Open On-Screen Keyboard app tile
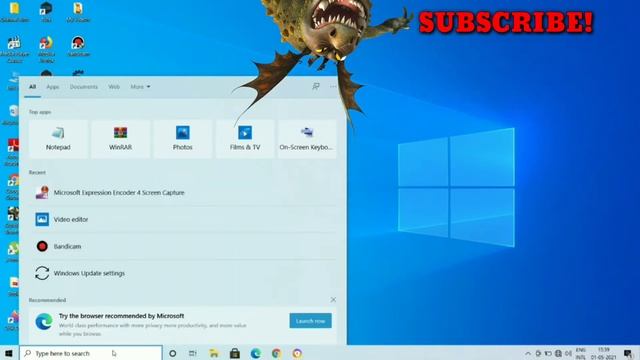Viewport: 640px width, 360px height. [307, 139]
